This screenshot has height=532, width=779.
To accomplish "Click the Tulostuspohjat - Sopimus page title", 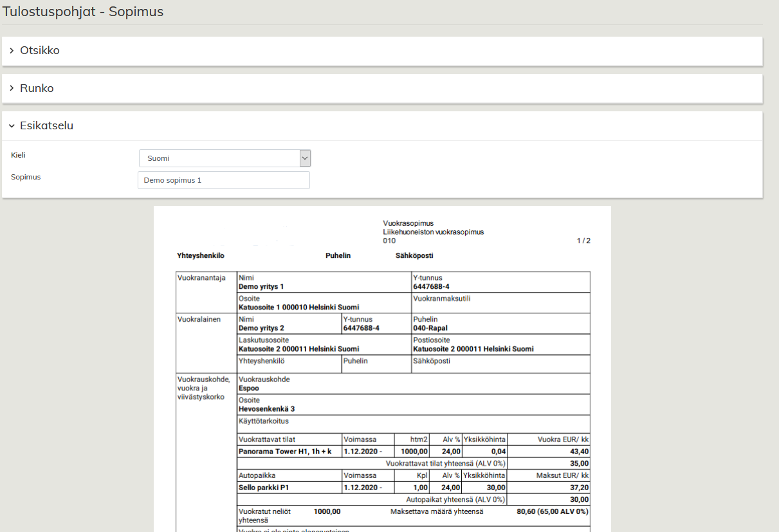I will point(83,12).
